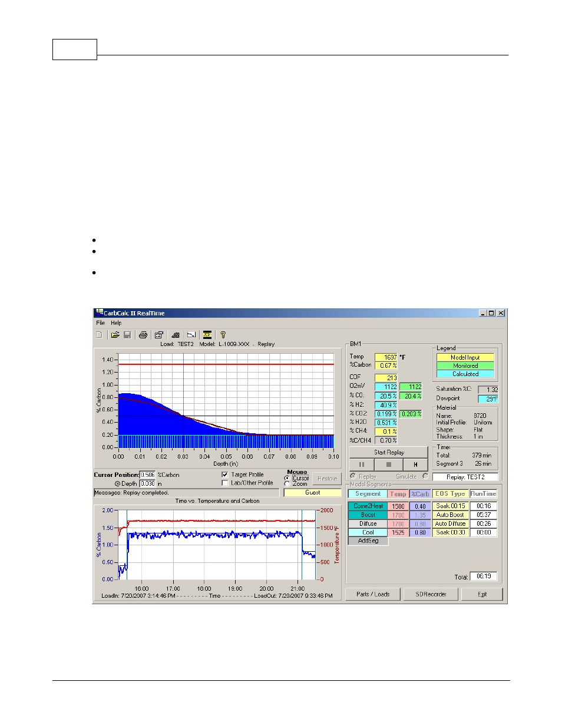Click the Exit button
Image resolution: width=562 pixels, height=728 pixels.
click(x=482, y=594)
